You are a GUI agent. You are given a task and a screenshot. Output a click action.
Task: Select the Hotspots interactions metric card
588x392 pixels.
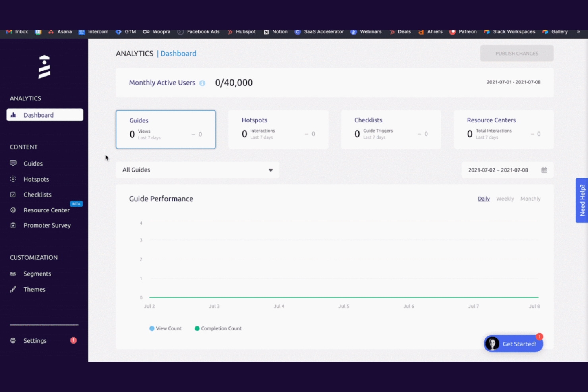tap(278, 129)
